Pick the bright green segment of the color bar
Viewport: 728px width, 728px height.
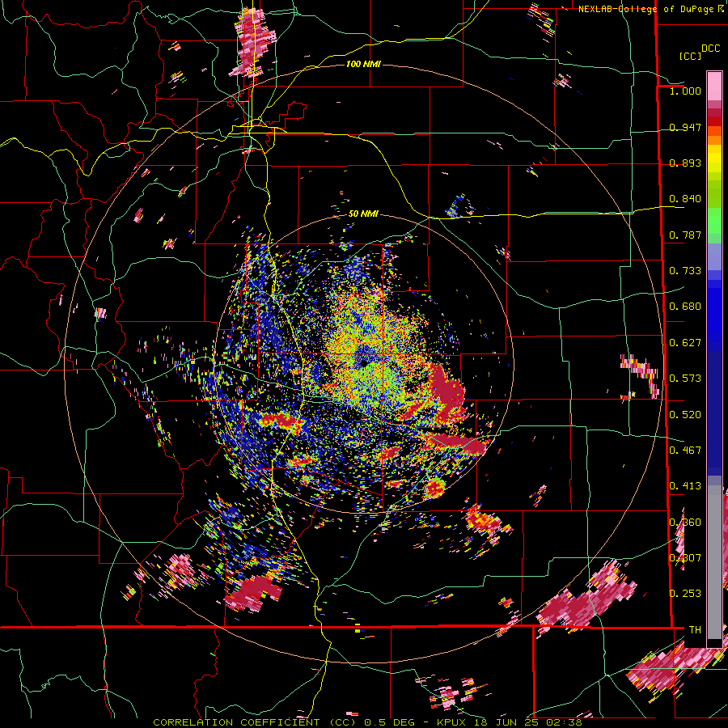[714, 221]
